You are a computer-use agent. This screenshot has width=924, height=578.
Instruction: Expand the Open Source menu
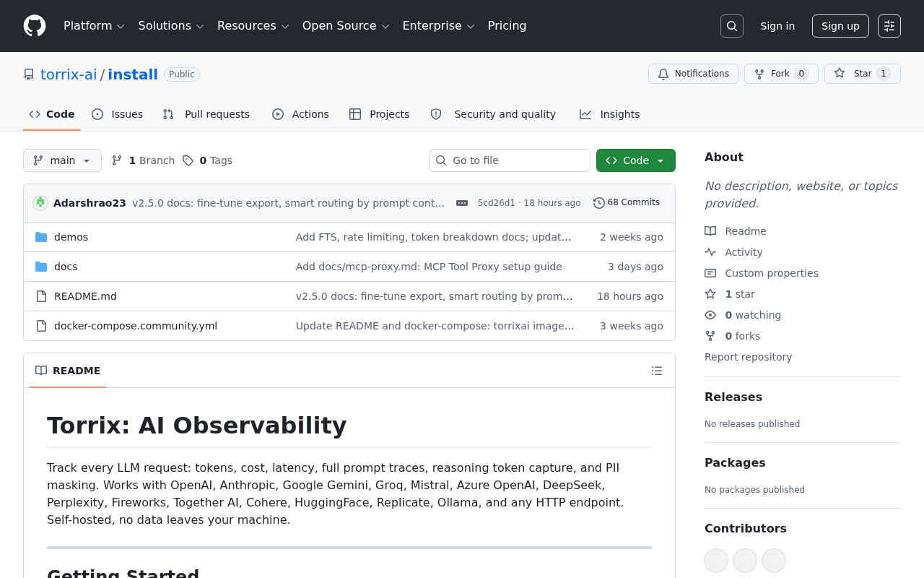pos(346,26)
